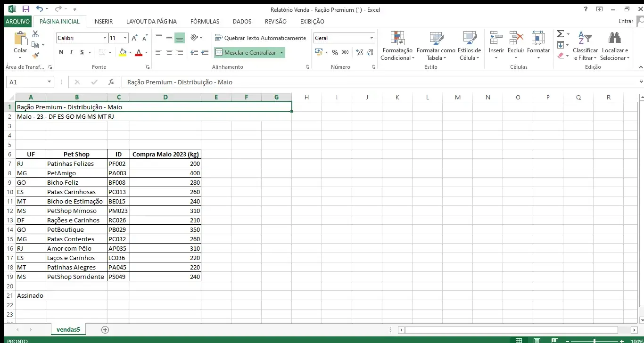The image size is (644, 343).
Task: Open the ARQUIVO tab
Action: click(18, 21)
